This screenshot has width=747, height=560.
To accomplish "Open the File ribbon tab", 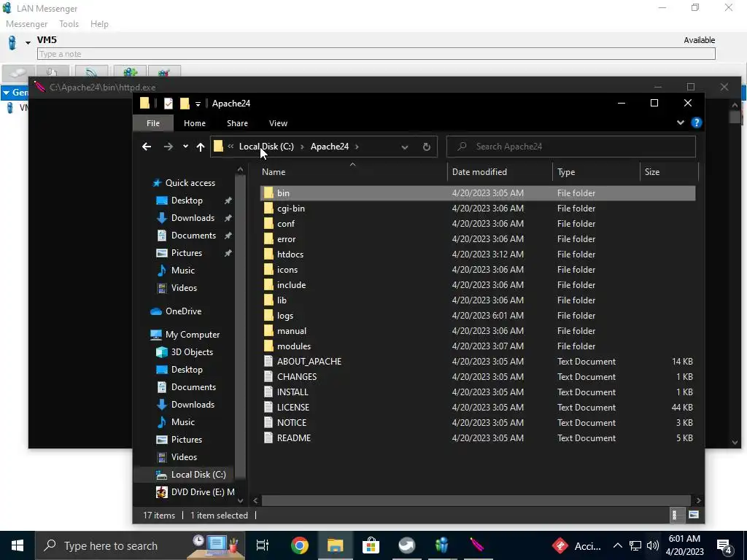I will (153, 123).
